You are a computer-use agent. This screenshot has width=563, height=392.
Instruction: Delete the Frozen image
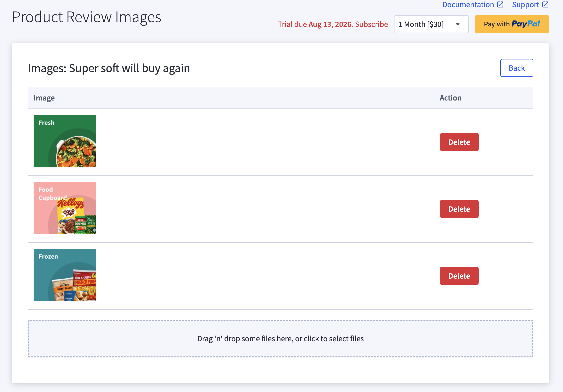[459, 276]
